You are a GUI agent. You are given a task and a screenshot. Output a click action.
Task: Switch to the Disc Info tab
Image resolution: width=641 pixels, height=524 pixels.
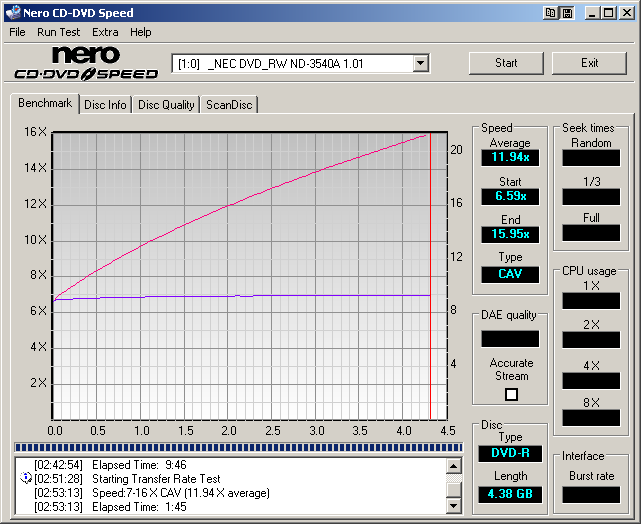click(105, 105)
